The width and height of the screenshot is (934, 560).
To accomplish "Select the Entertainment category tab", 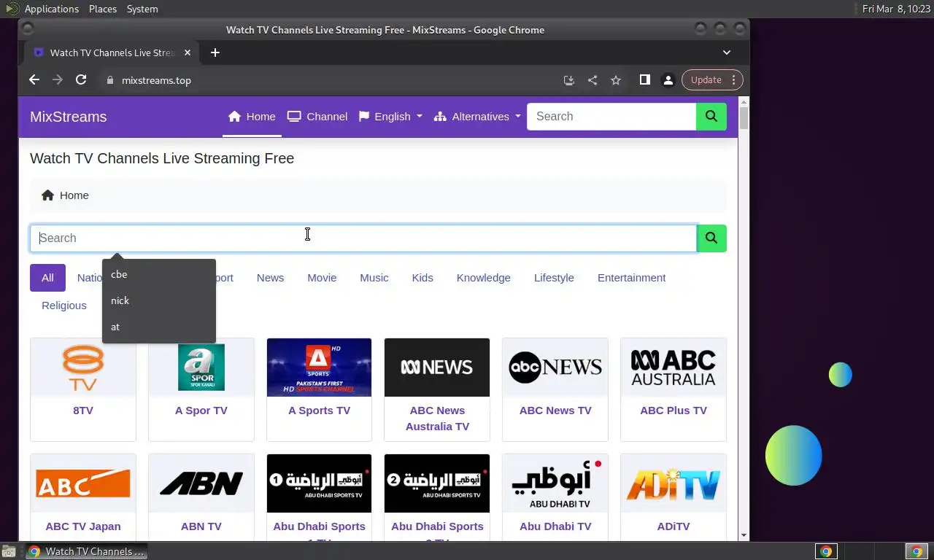I will (632, 278).
